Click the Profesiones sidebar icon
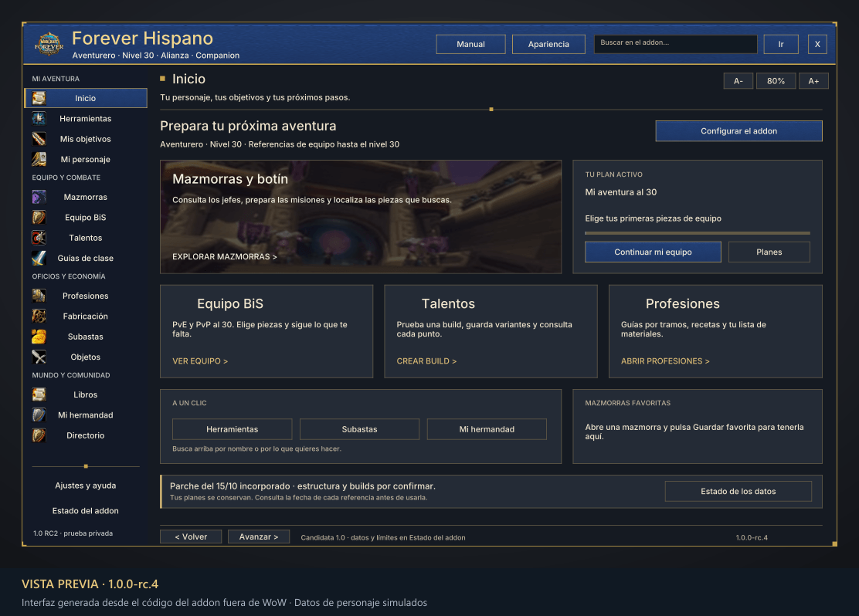Viewport: 859px width, 616px height. tap(39, 296)
